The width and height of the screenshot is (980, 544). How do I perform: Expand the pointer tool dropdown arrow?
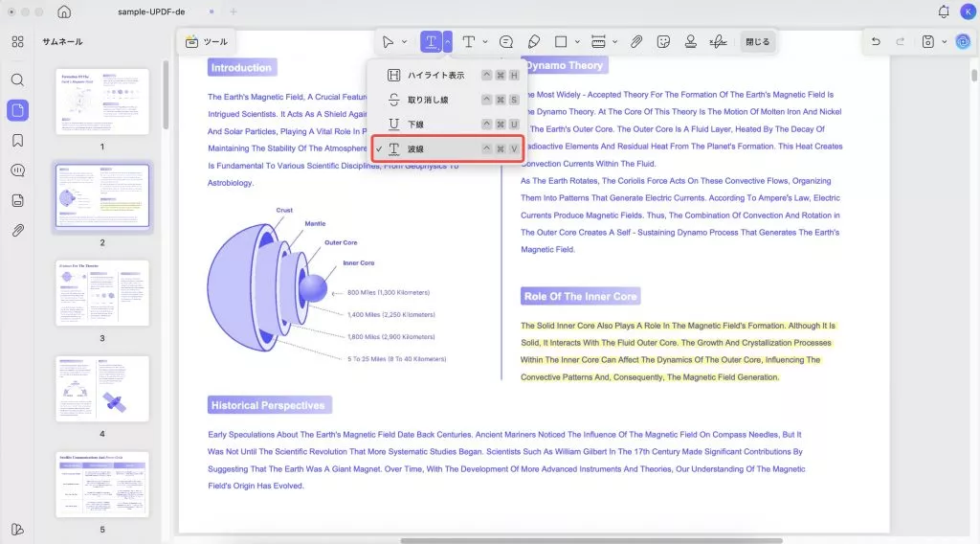(x=405, y=42)
